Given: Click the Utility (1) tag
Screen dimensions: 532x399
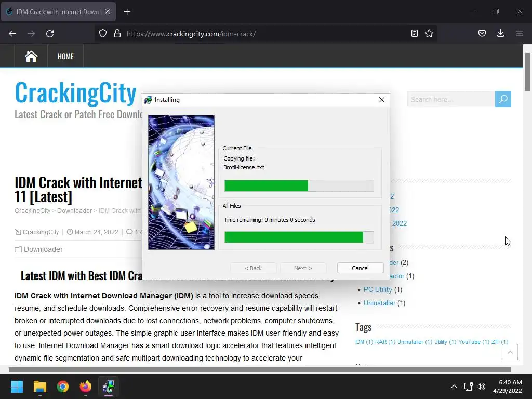Looking at the screenshot, I should click(445, 342).
